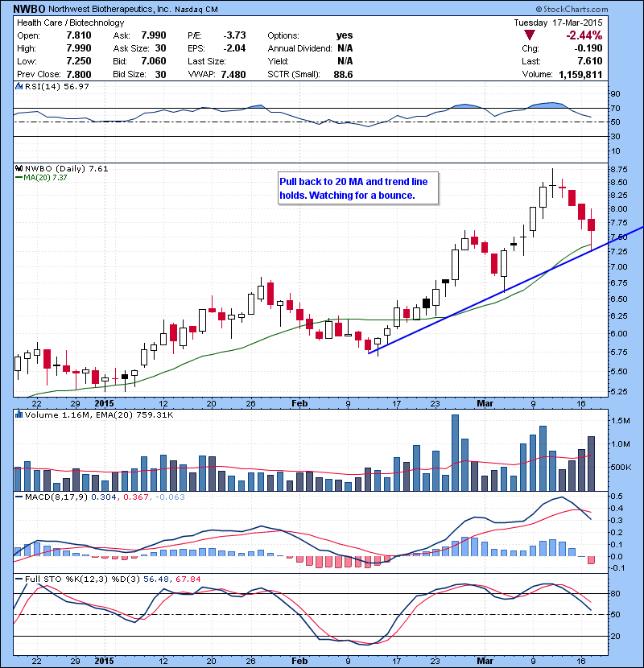Click the Ask Size value 30
Viewport: 644px width, 668px height.
coord(160,48)
